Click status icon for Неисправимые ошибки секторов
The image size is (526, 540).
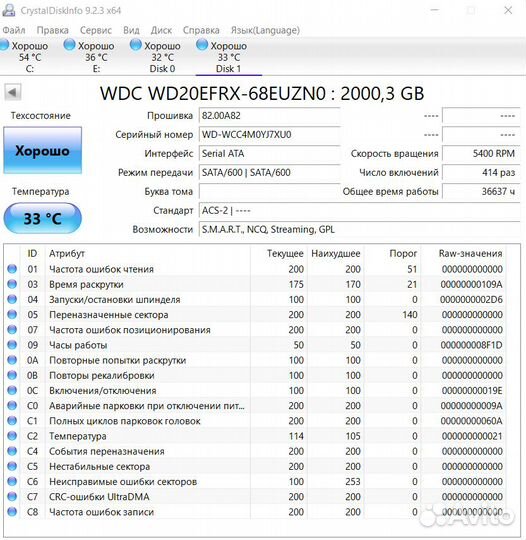(x=12, y=481)
